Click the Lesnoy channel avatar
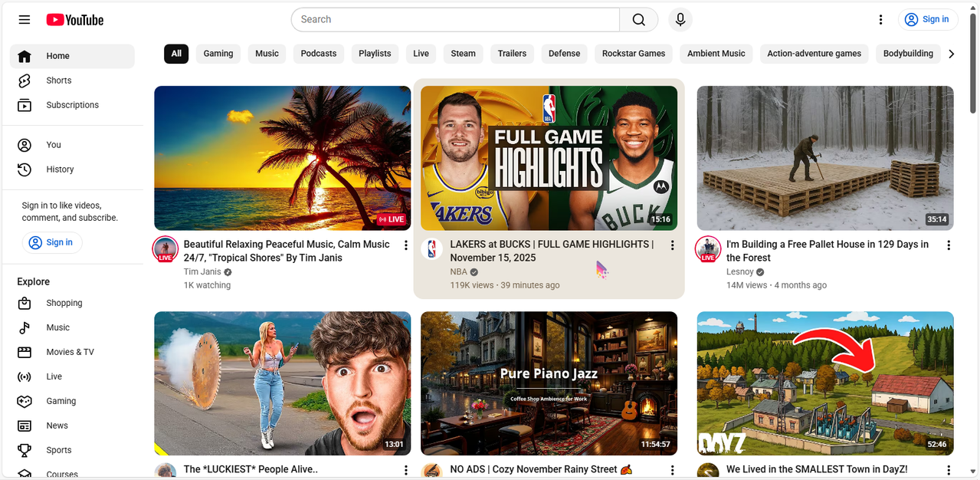The image size is (980, 480). 708,249
